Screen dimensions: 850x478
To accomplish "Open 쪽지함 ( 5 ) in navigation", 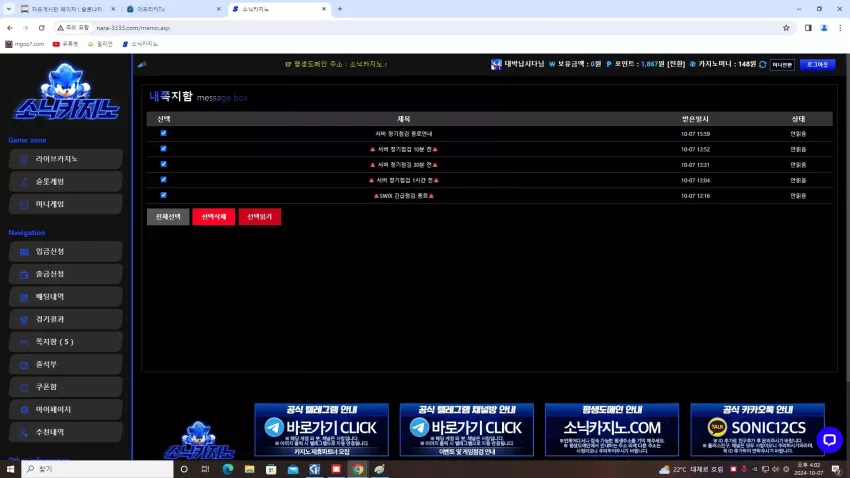I will coord(66,342).
